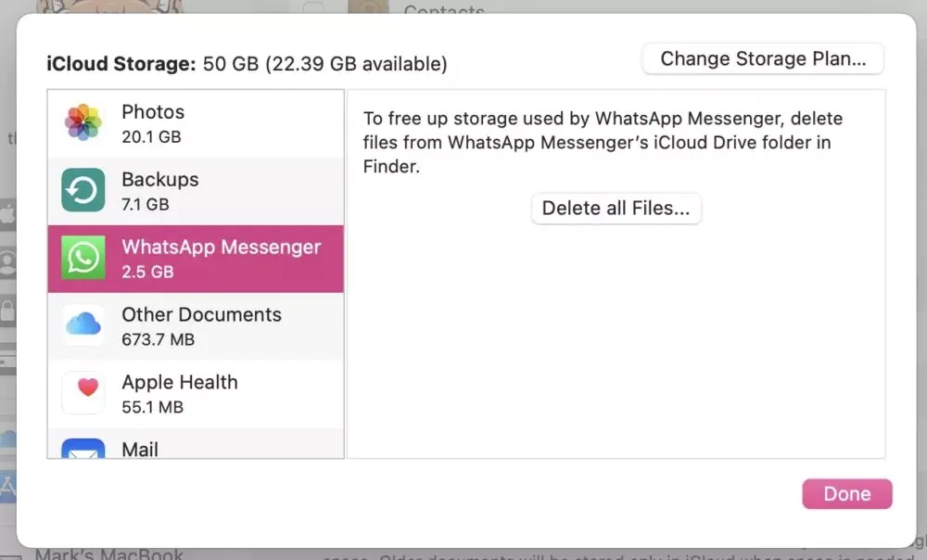Image resolution: width=927 pixels, height=560 pixels.
Task: Click Delete all Files for WhatsApp Messenger
Action: click(616, 208)
